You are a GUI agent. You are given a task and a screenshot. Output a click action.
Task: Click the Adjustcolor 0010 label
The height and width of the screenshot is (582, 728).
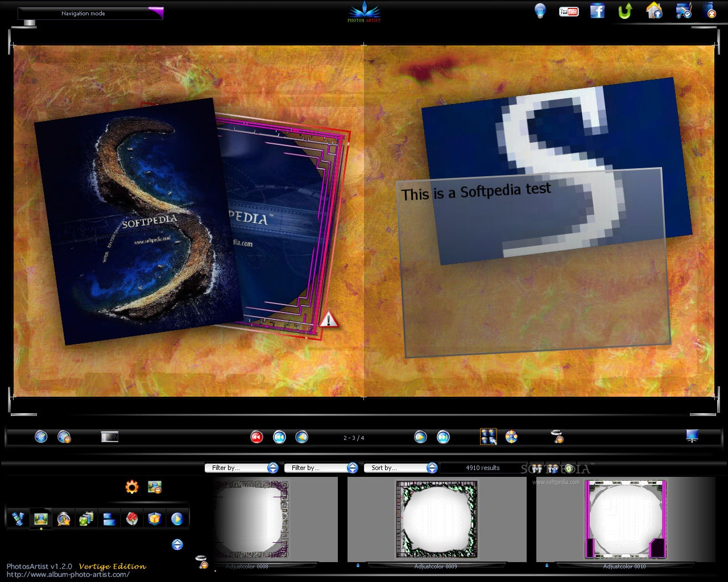tap(624, 566)
